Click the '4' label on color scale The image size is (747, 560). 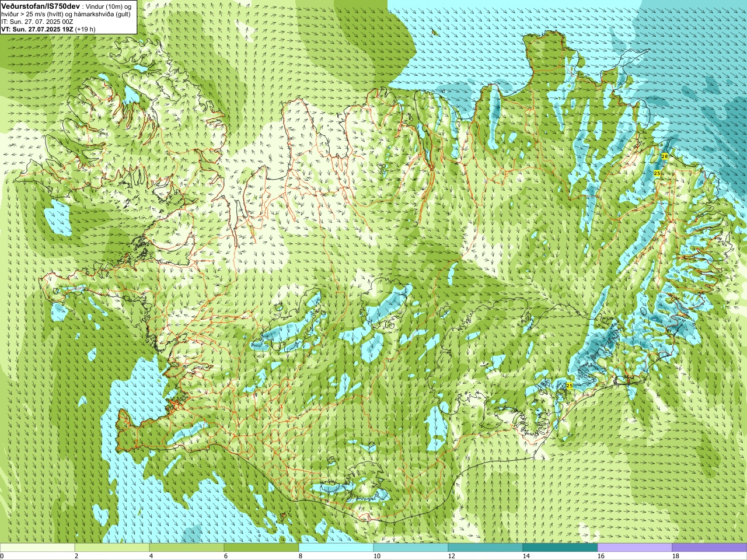coord(151,556)
